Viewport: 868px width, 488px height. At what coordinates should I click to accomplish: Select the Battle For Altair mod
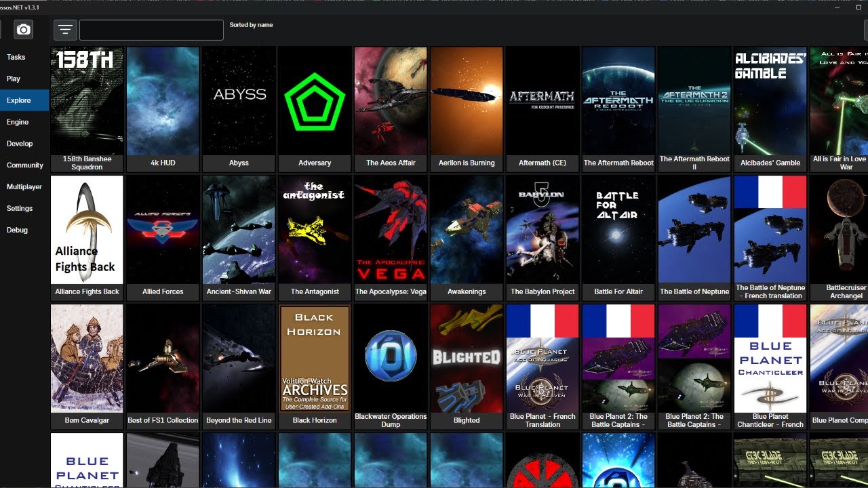[x=618, y=237]
